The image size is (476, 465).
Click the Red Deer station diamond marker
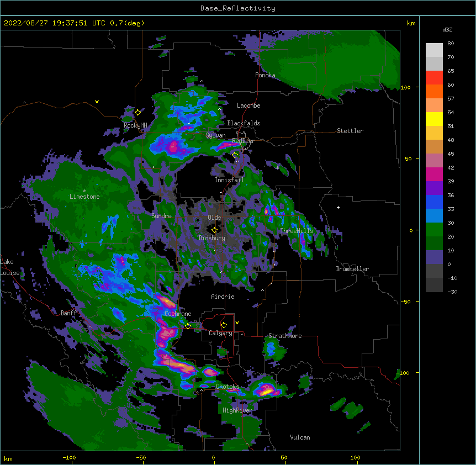tap(235, 155)
